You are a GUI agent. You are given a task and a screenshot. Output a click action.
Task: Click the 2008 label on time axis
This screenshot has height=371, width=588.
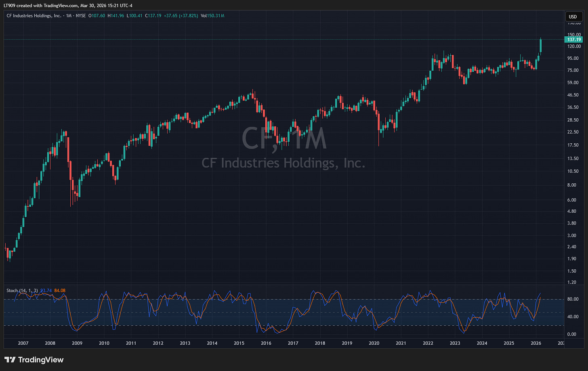click(50, 343)
